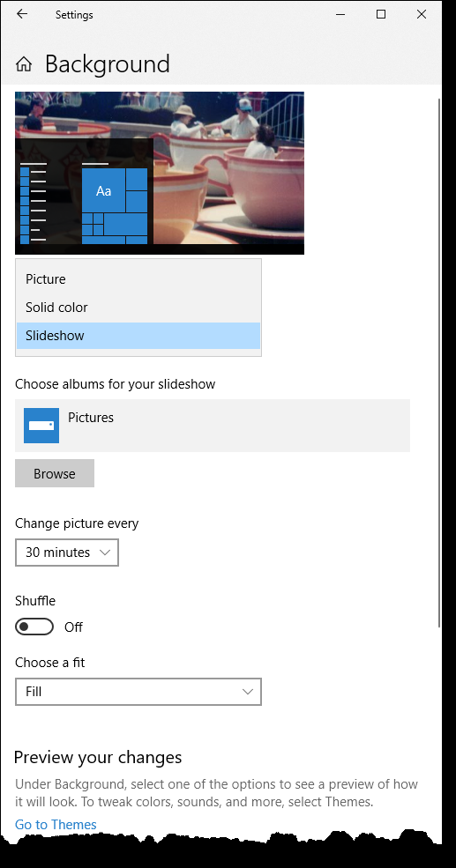Select the Pictures album entry

(x=213, y=425)
